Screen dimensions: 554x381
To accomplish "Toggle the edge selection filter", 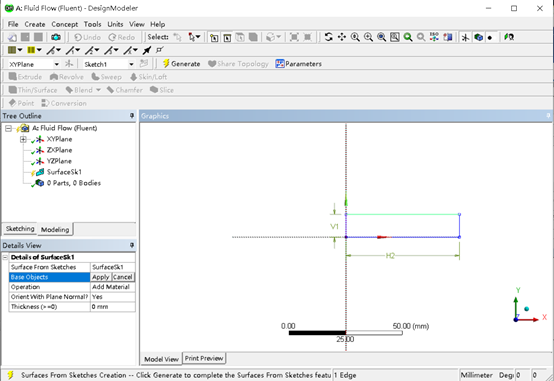I will coord(227,37).
